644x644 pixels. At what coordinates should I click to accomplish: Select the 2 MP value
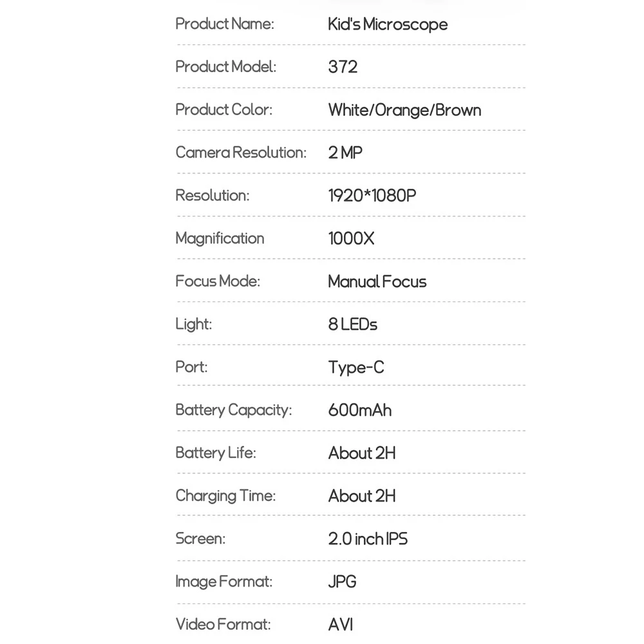point(345,153)
